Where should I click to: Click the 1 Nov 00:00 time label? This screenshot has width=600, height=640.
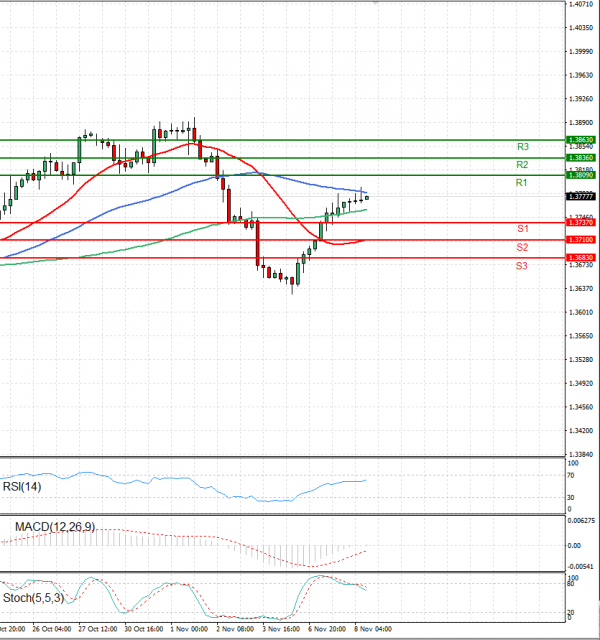coord(189,629)
